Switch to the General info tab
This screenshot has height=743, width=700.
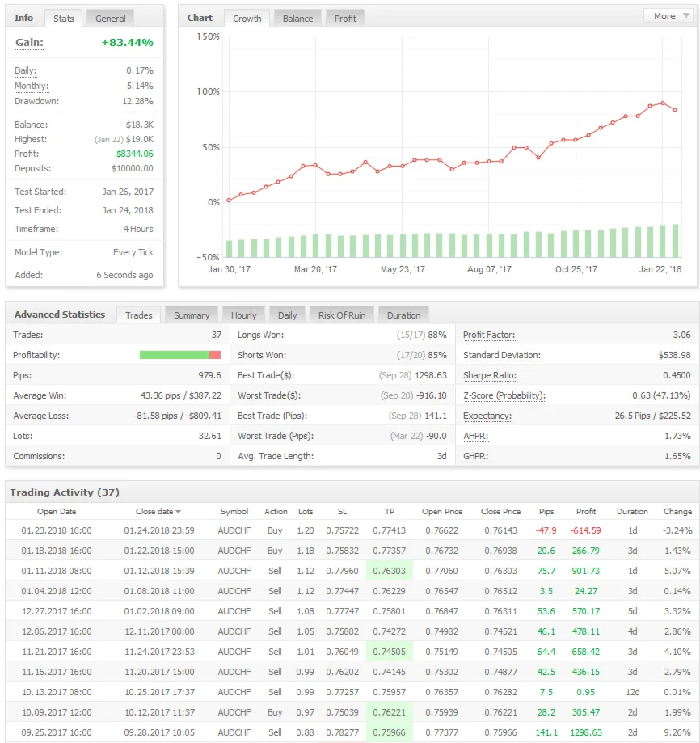[110, 18]
